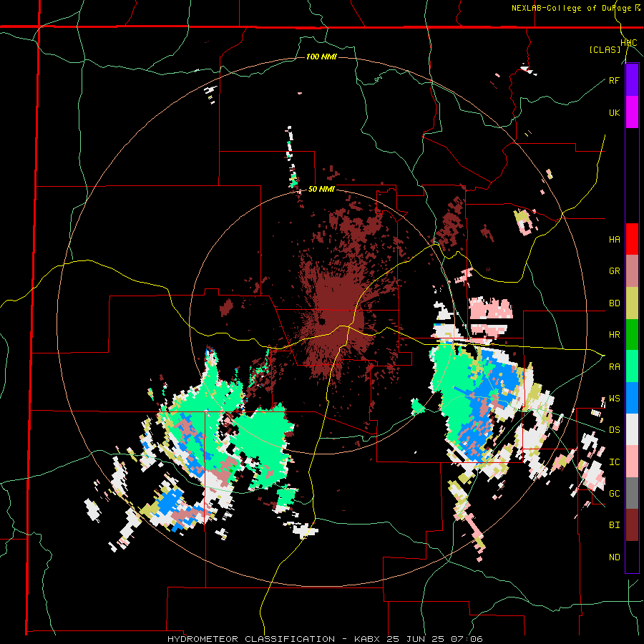Click the HA legend label
Image resolution: width=644 pixels, height=644 pixels.
(614, 240)
